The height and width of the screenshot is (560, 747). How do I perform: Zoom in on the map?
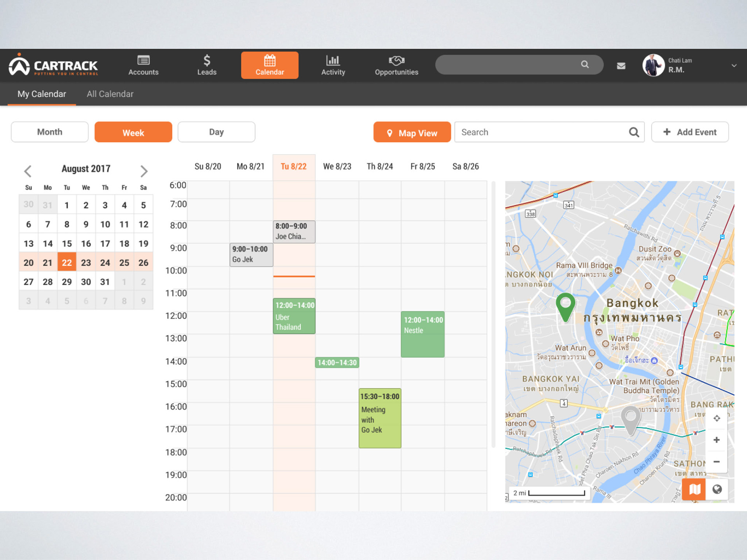coord(716,440)
